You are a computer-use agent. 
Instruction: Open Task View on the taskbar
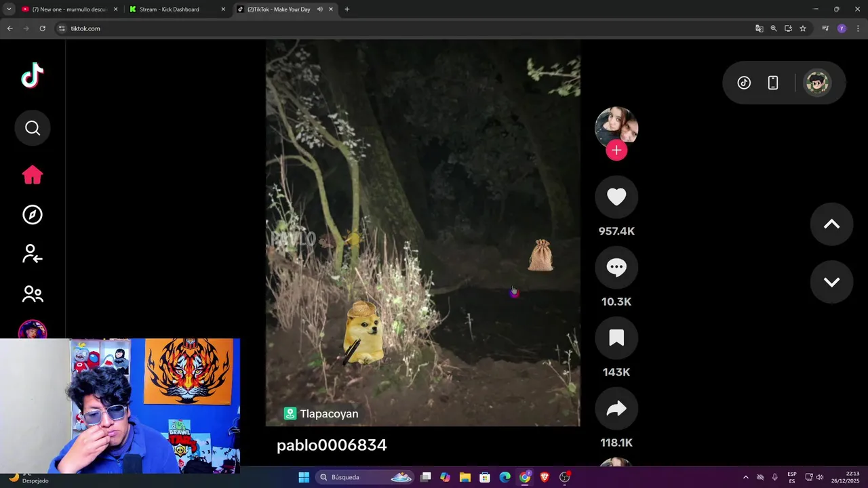click(425, 477)
